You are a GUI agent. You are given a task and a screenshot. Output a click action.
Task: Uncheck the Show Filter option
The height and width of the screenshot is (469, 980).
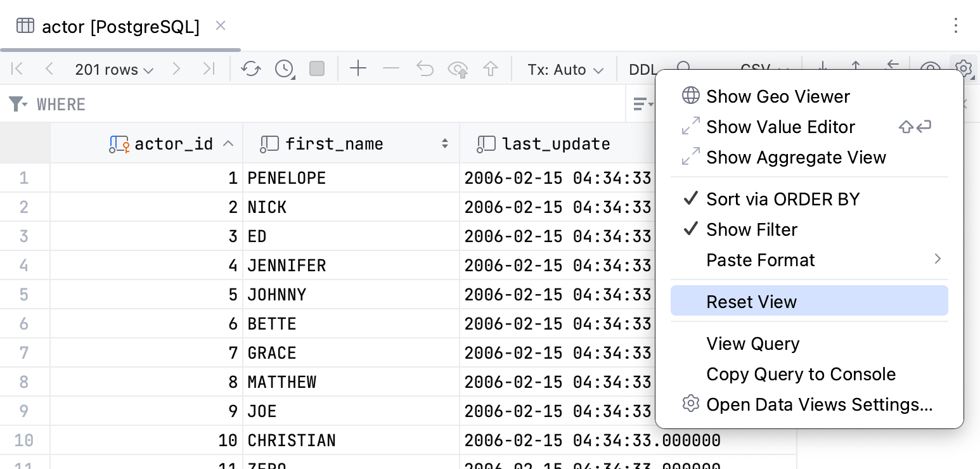click(752, 229)
